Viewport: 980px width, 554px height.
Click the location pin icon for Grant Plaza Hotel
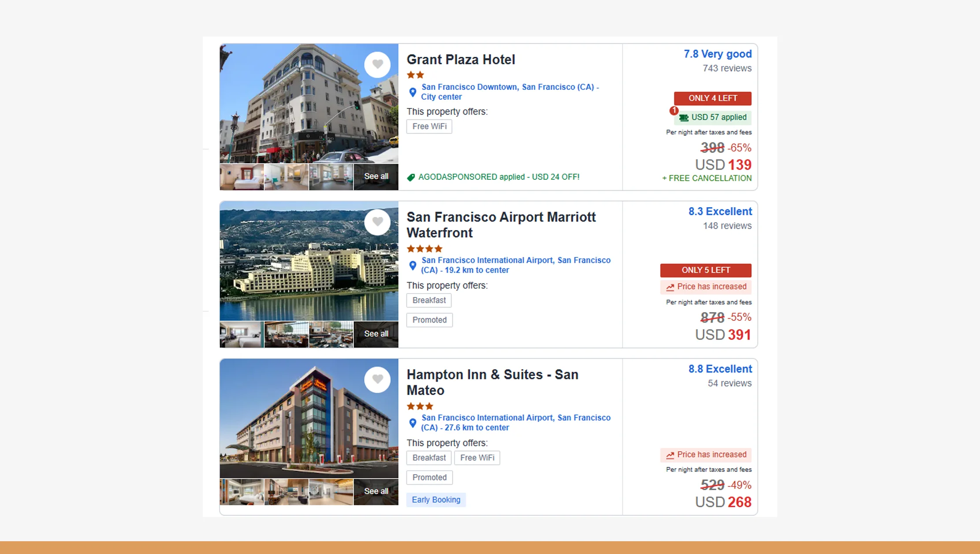click(413, 92)
